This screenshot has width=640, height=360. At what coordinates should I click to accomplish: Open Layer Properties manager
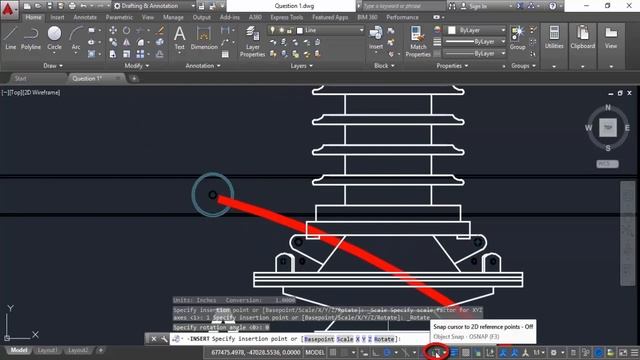pyautogui.click(x=252, y=41)
